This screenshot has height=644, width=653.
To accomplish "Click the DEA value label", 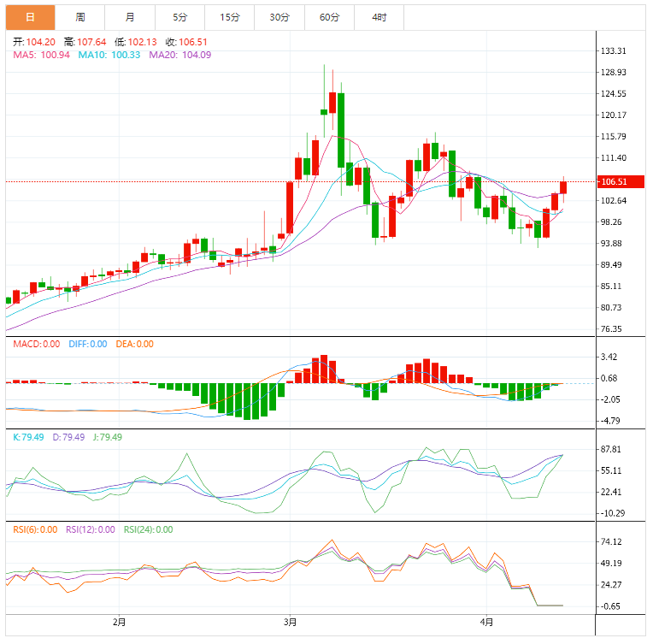I will (132, 344).
